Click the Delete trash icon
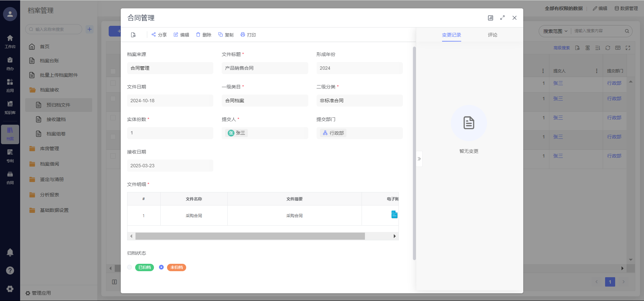 coord(198,35)
